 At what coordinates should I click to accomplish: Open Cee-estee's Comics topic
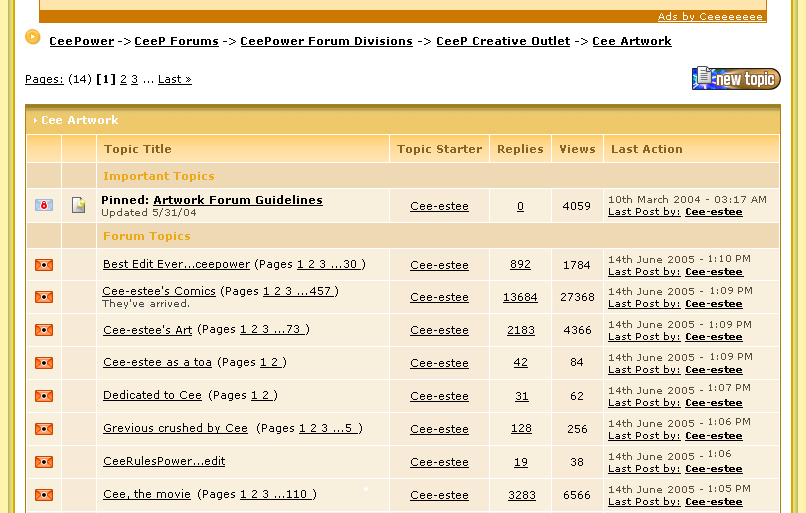tap(159, 291)
